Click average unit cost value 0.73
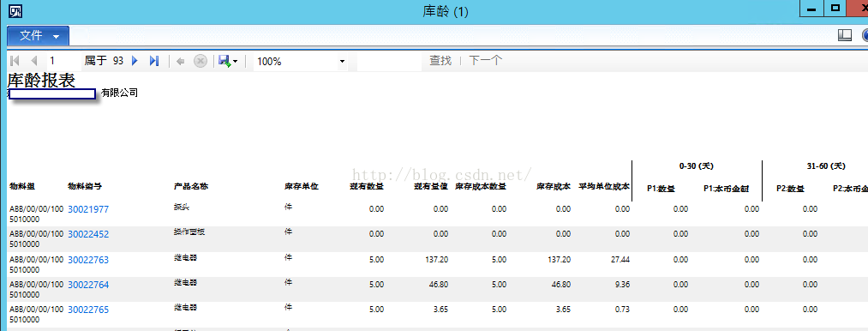 click(623, 310)
